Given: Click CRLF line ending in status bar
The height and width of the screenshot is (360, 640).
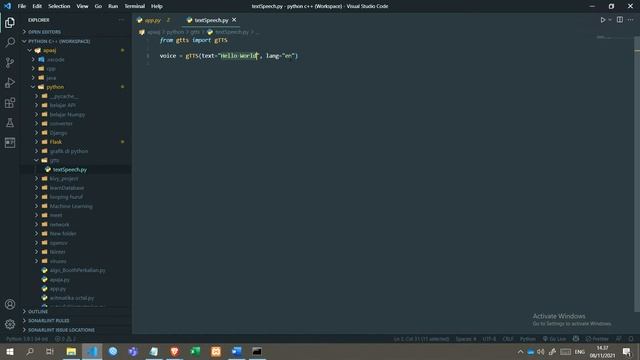Looking at the screenshot, I should [508, 339].
